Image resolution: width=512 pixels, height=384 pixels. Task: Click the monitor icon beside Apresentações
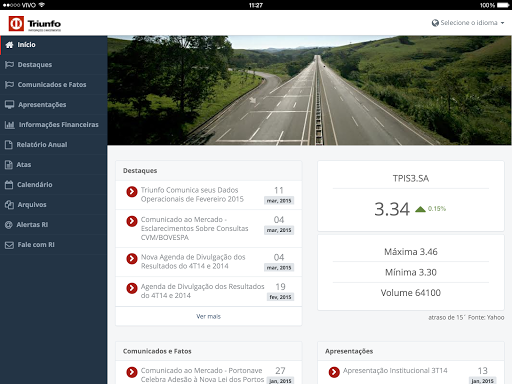click(x=9, y=105)
